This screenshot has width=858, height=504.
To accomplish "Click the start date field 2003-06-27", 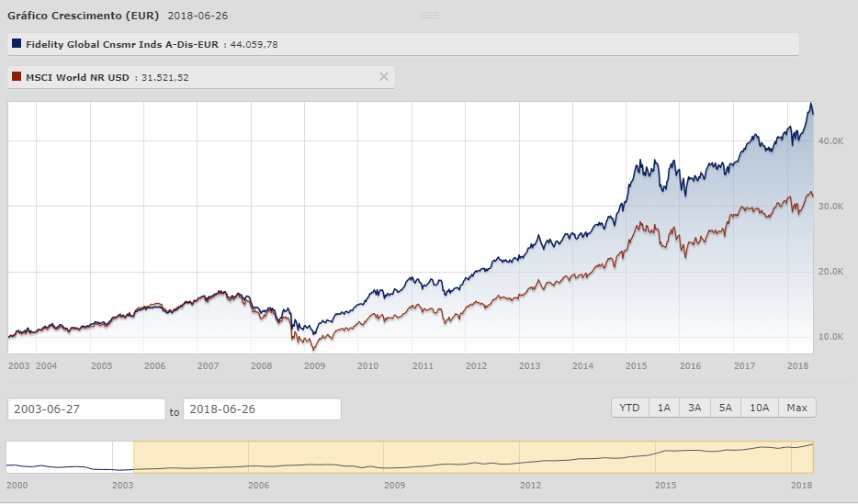I will (85, 409).
